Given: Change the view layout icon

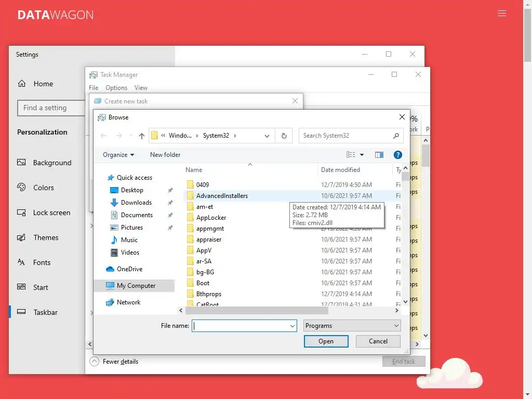Looking at the screenshot, I should 351,155.
